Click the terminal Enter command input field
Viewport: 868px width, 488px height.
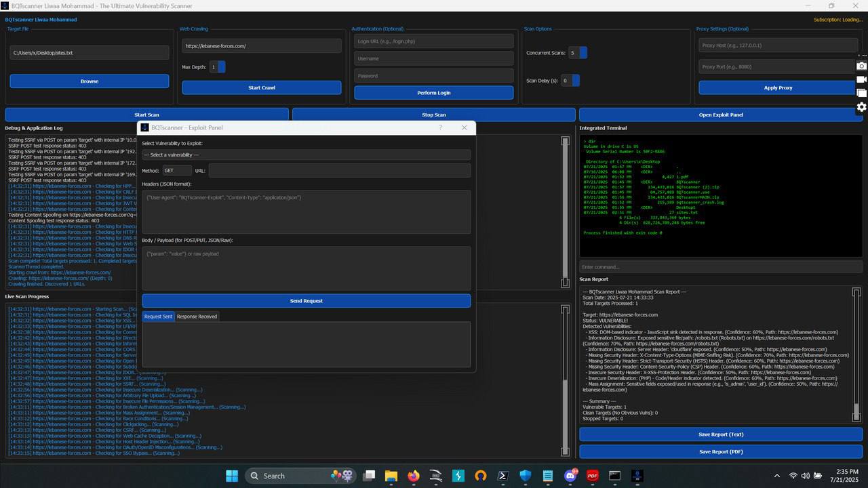coord(720,267)
